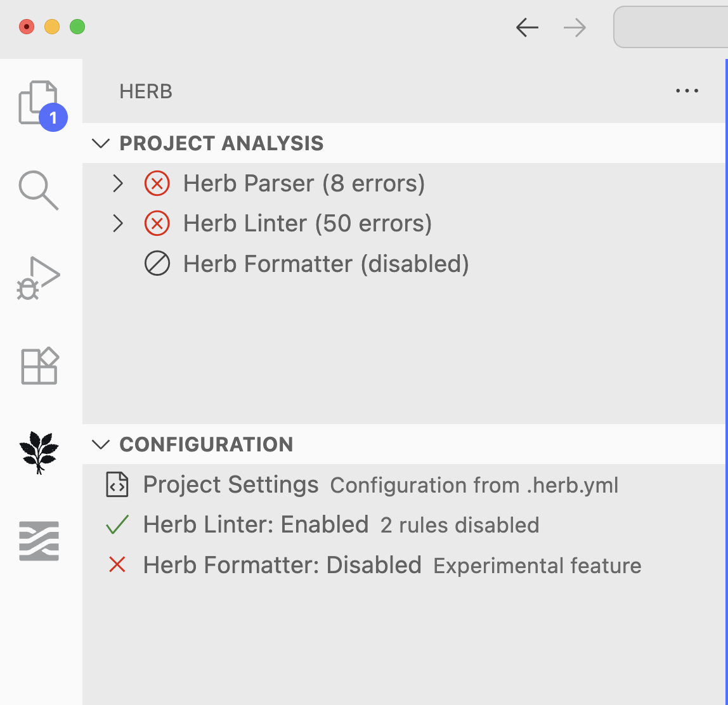This screenshot has width=728, height=705.
Task: Open the Run and Debug panel
Action: [x=39, y=277]
